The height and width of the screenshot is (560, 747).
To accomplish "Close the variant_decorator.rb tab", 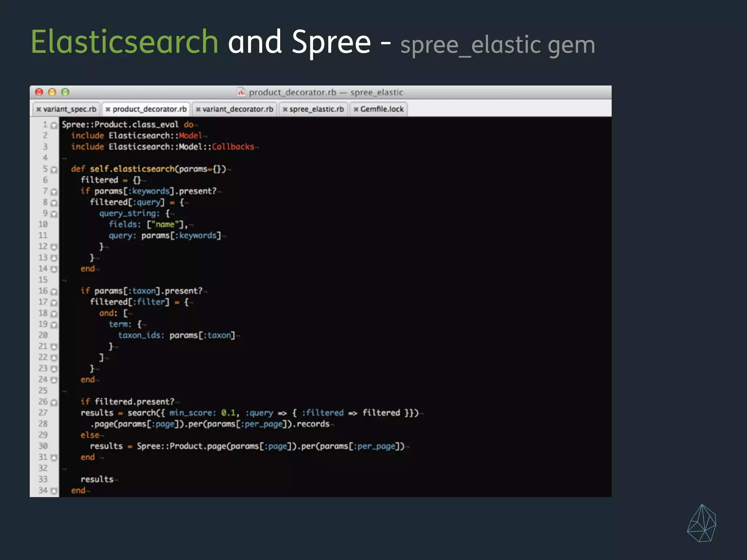I will click(198, 109).
